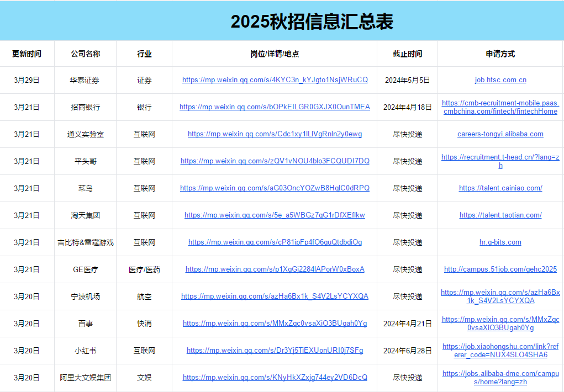Open the 华泰证券 WeChat article link
The height and width of the screenshot is (392, 564).
coord(275,80)
